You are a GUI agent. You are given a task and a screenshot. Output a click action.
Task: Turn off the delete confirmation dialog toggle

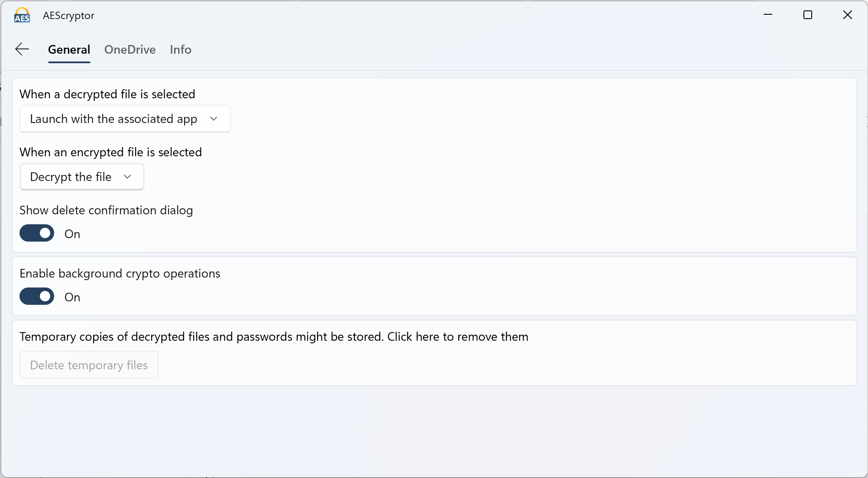[x=37, y=233]
